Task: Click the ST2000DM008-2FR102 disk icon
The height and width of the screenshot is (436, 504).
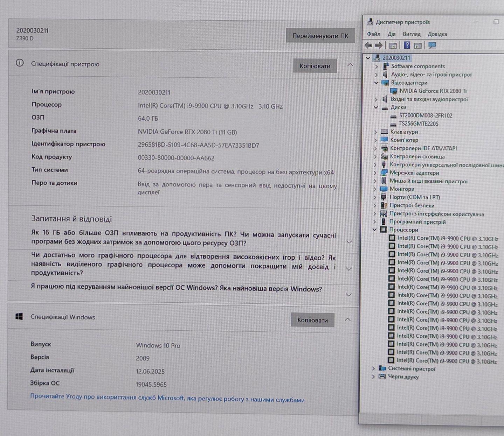Action: click(x=393, y=116)
